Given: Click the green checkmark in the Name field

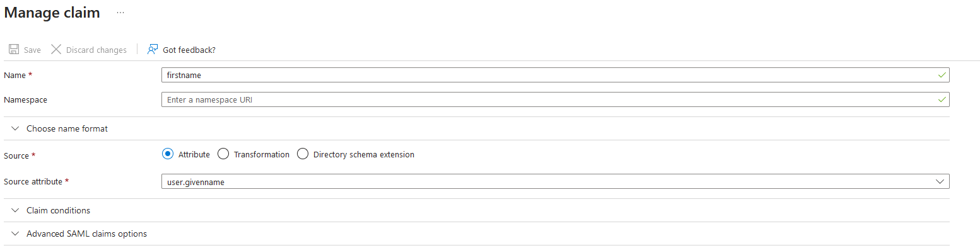Looking at the screenshot, I should [x=942, y=75].
